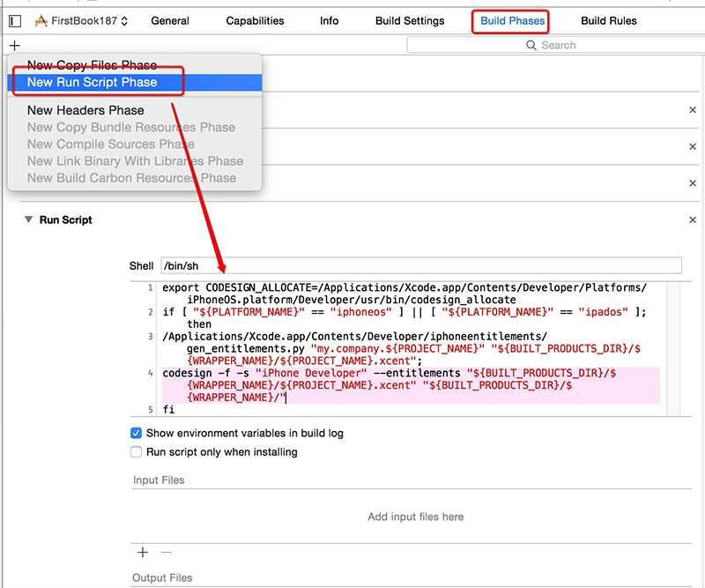Add an input file with plus button

click(143, 553)
